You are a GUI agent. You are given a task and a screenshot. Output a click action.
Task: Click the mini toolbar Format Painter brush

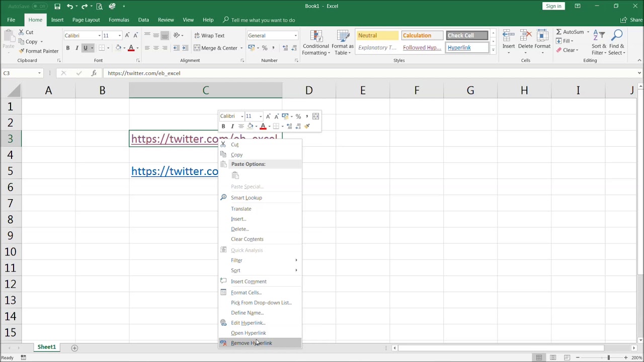(x=307, y=126)
